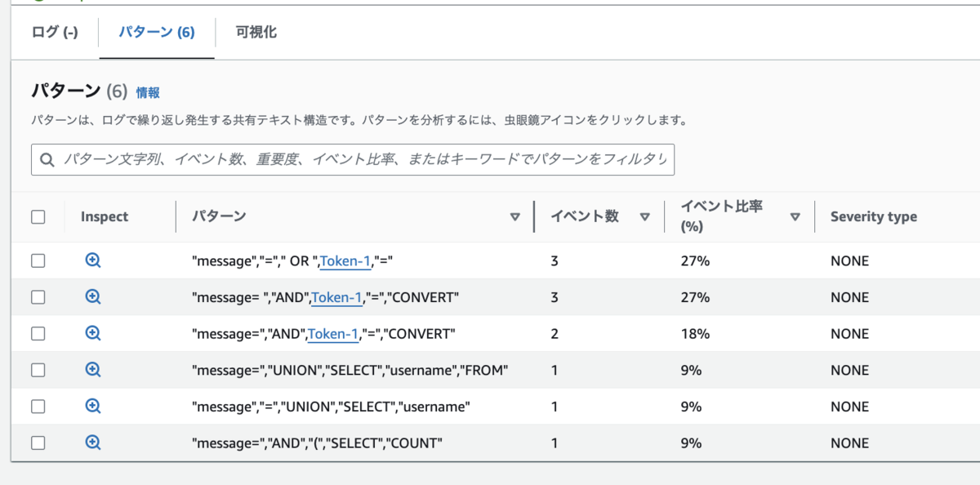
Task: Sort by the パターン column arrow
Action: (x=514, y=217)
